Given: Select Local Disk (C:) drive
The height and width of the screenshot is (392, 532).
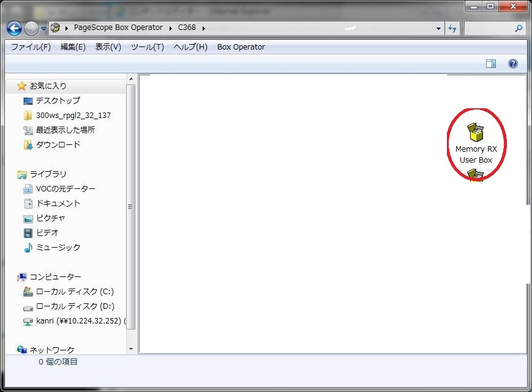Looking at the screenshot, I should click(x=75, y=292).
